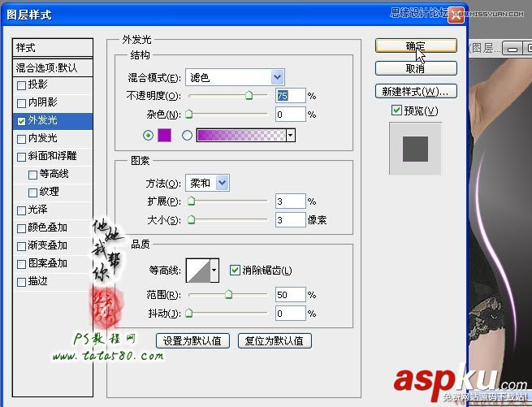Screen dimensions: 532x407
Task: Enable the 光泽 checkbox
Action: (x=21, y=210)
